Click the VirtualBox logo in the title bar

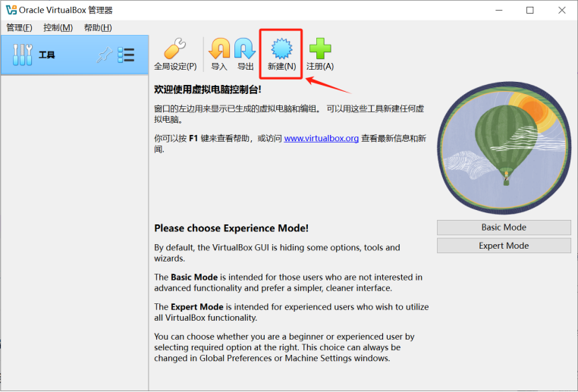11,10
